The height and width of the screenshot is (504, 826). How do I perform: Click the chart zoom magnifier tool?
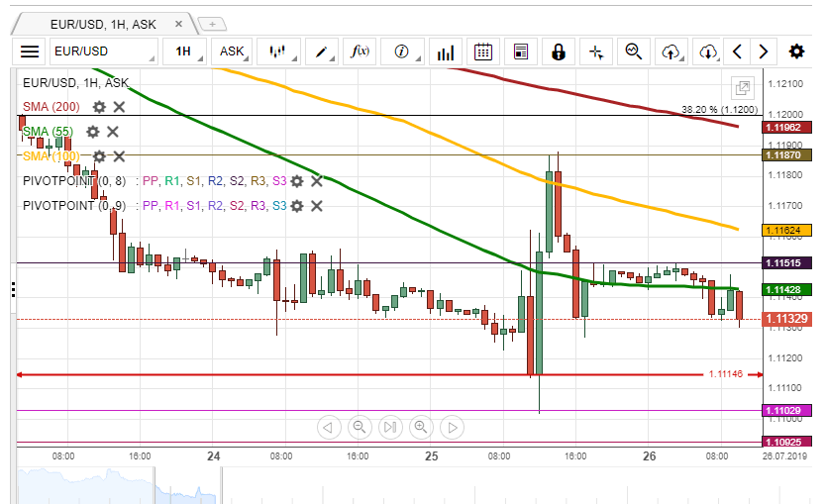pos(634,51)
